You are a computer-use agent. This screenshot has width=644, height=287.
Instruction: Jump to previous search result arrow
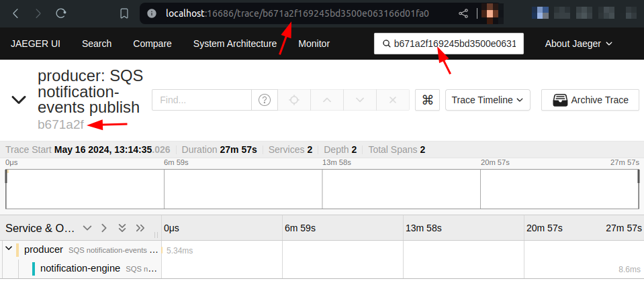coord(327,100)
